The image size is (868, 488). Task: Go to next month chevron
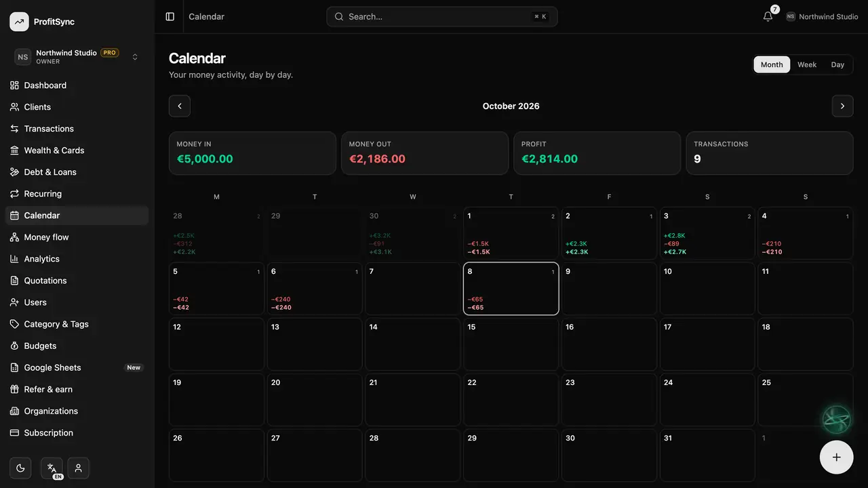tap(842, 106)
